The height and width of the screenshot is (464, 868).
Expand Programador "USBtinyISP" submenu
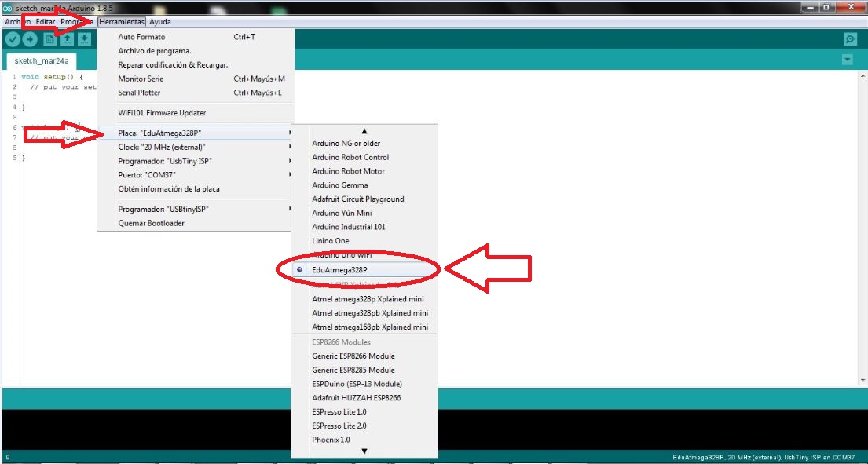(x=196, y=210)
